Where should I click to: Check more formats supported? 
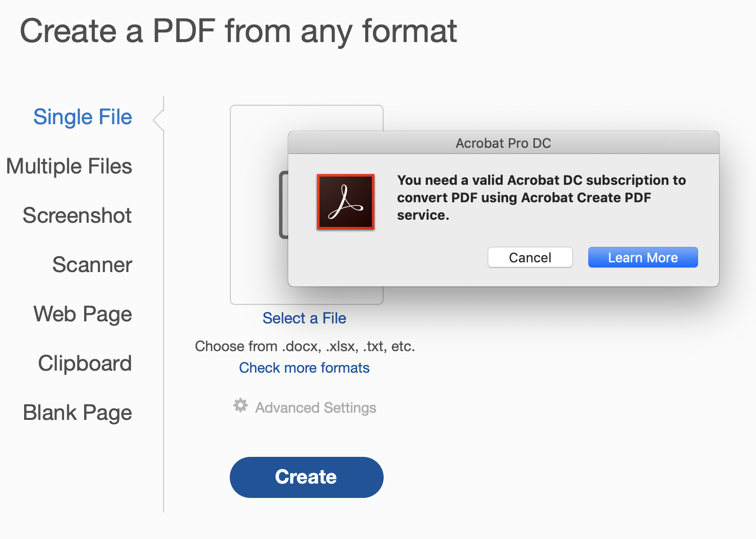click(x=304, y=368)
